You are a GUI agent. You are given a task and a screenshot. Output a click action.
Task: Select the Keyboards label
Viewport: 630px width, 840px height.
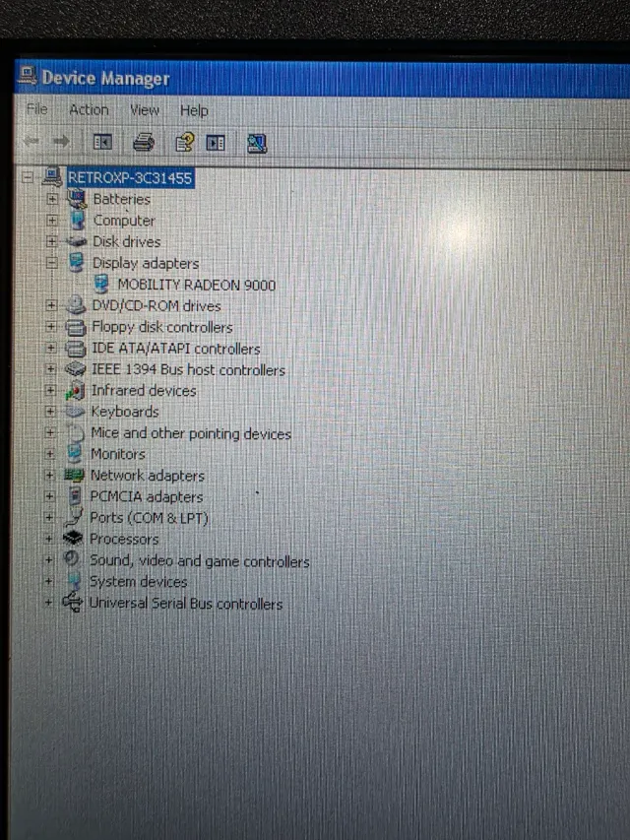pos(125,412)
